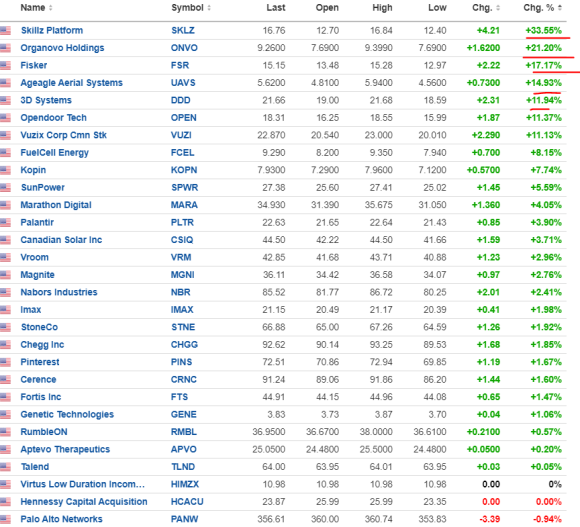Click the flag icon beside Nabors Industries

tap(6, 293)
